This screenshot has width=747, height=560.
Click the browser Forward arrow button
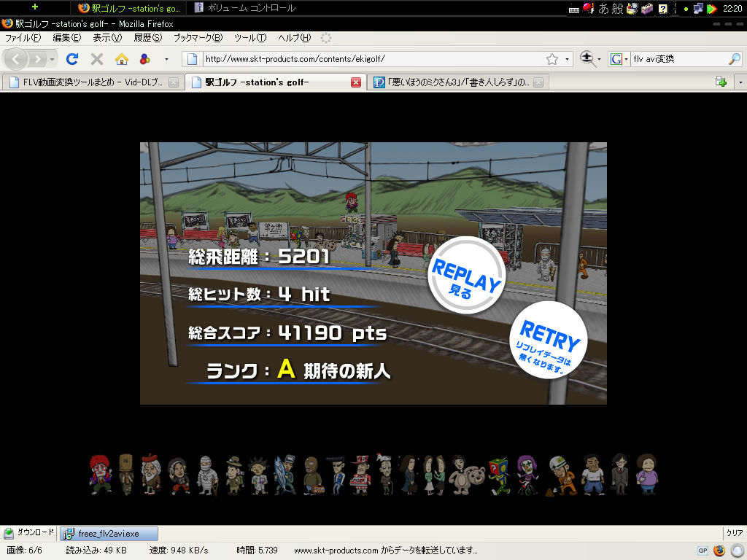point(37,59)
